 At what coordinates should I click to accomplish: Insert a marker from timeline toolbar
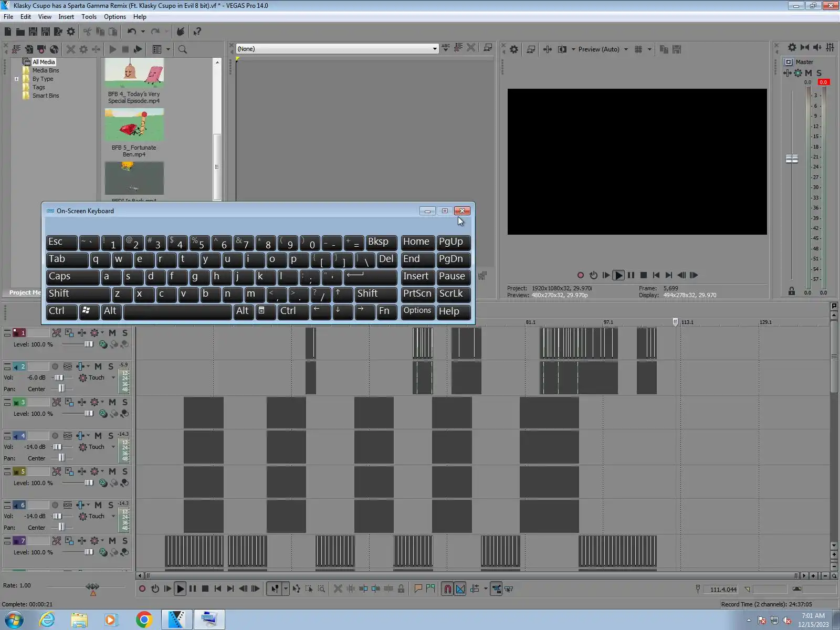tap(418, 589)
